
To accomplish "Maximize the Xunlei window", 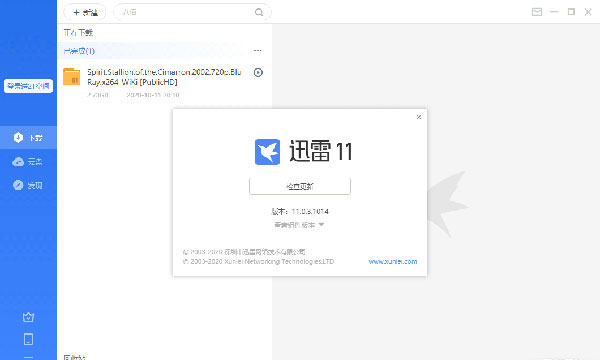I will (571, 12).
